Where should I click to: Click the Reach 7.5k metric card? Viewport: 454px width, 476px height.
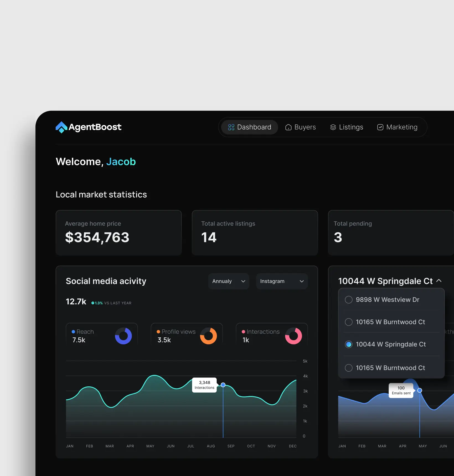[x=102, y=334]
